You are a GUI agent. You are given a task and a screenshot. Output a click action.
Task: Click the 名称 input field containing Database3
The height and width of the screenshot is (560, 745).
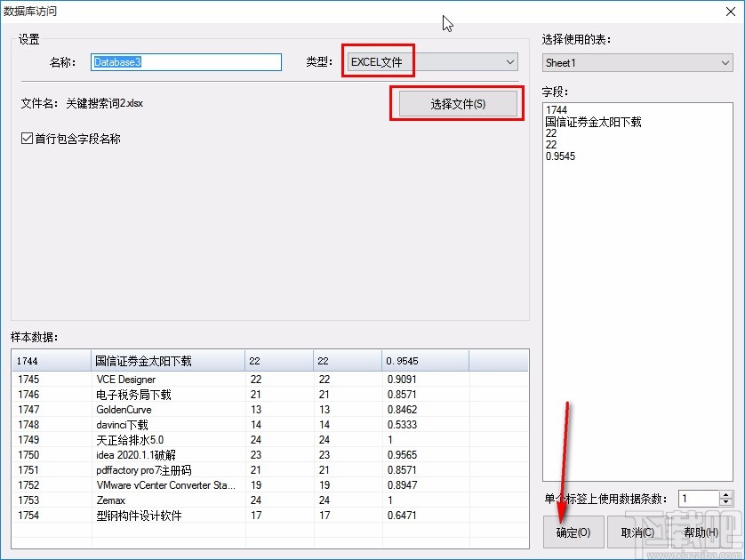186,62
